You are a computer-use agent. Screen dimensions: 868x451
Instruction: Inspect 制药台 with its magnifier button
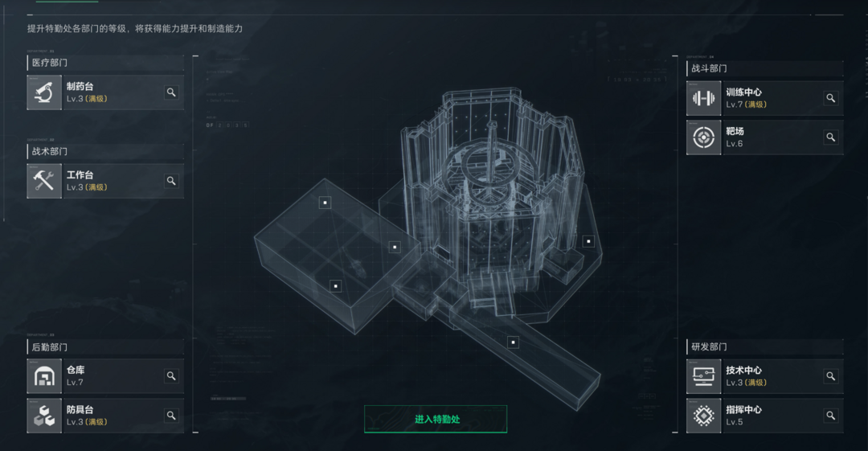pyautogui.click(x=172, y=92)
